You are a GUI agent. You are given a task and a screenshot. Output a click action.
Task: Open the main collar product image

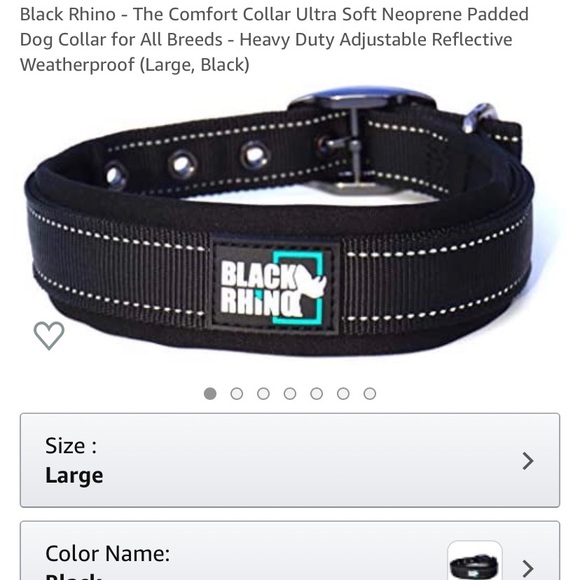click(281, 222)
